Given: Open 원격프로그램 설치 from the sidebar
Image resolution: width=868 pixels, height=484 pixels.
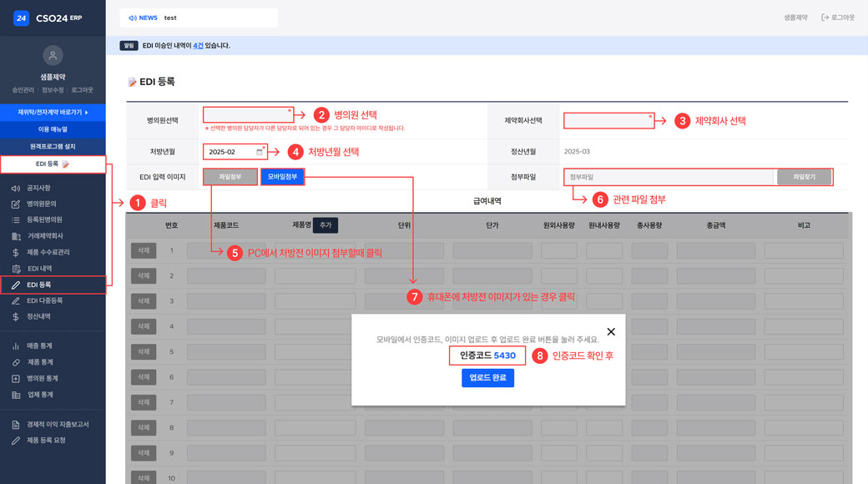Looking at the screenshot, I should [x=53, y=146].
